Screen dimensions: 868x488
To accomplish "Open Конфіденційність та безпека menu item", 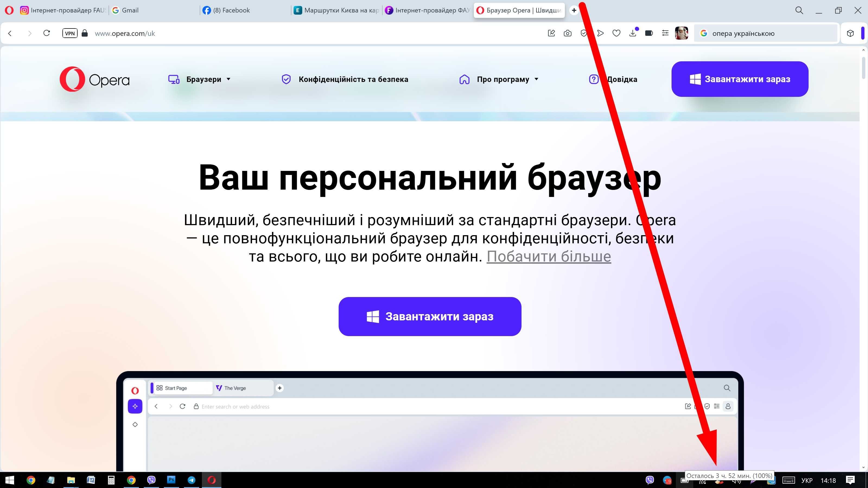I will point(345,79).
